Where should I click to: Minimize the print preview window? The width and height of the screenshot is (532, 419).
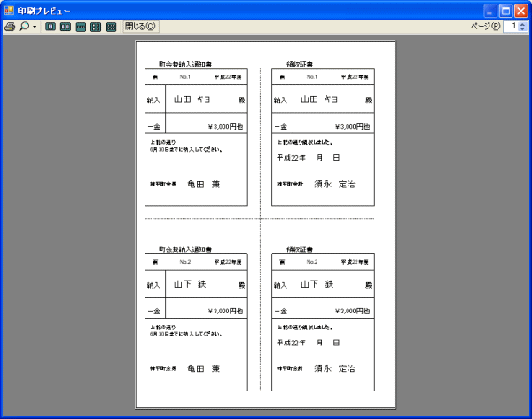(x=487, y=10)
